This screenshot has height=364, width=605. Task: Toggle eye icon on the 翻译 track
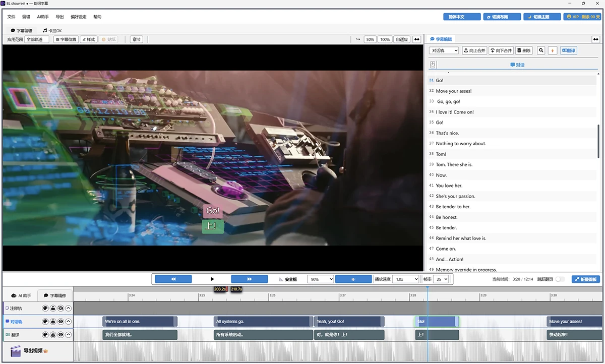tap(60, 334)
